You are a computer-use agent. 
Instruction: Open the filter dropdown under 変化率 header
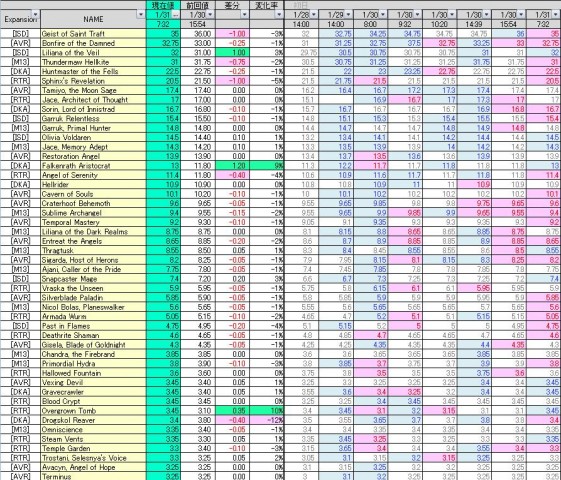click(x=279, y=14)
